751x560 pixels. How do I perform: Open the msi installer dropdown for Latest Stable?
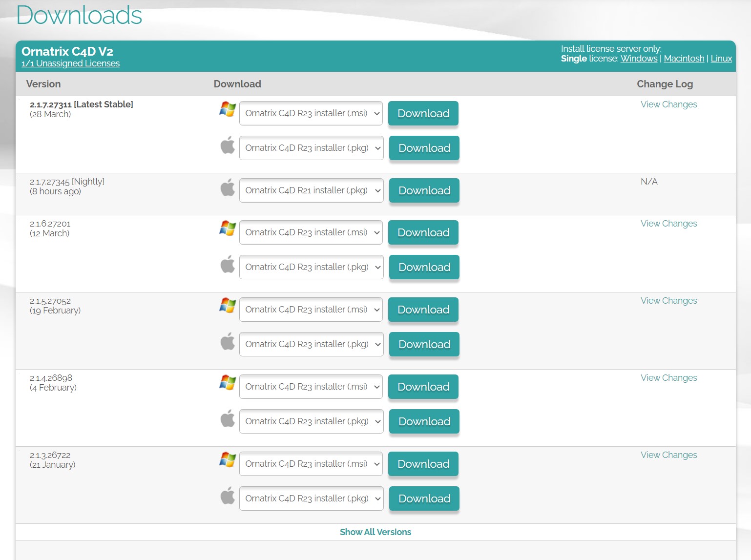pyautogui.click(x=311, y=113)
